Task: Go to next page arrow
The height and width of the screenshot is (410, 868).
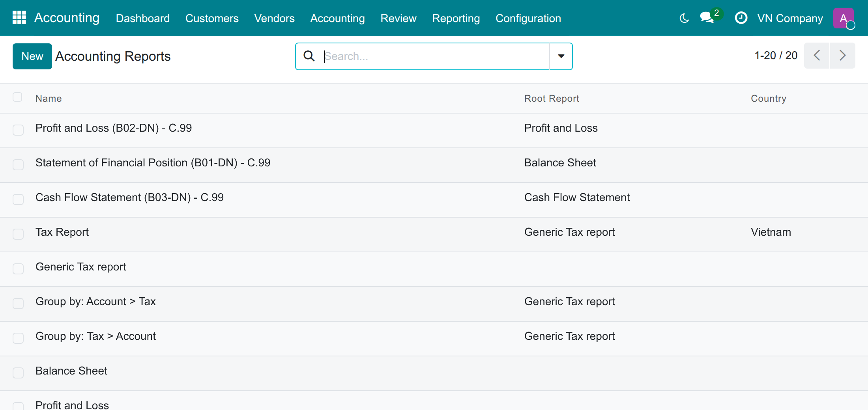Action: click(x=842, y=56)
